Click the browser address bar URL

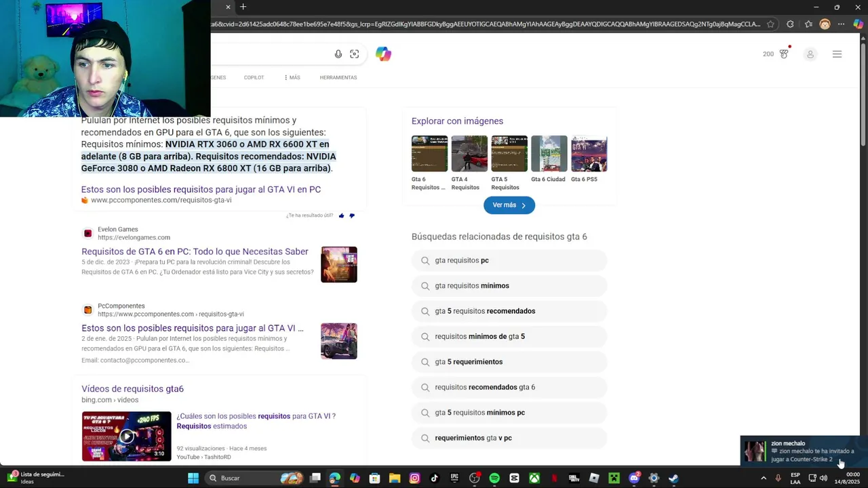pos(485,24)
